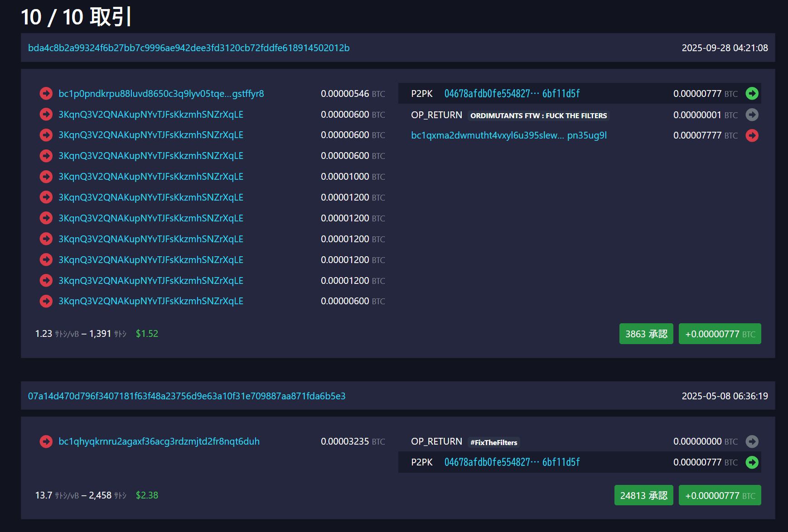This screenshot has height=532, width=788.
Task: Open transaction ID starting with 07a14d470d796f
Action: point(187,396)
